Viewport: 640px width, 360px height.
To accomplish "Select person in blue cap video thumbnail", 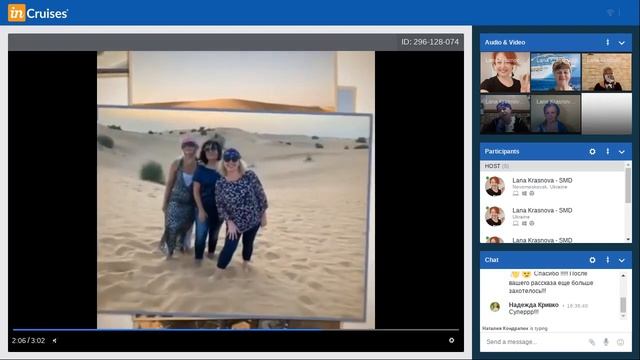I will 505,114.
